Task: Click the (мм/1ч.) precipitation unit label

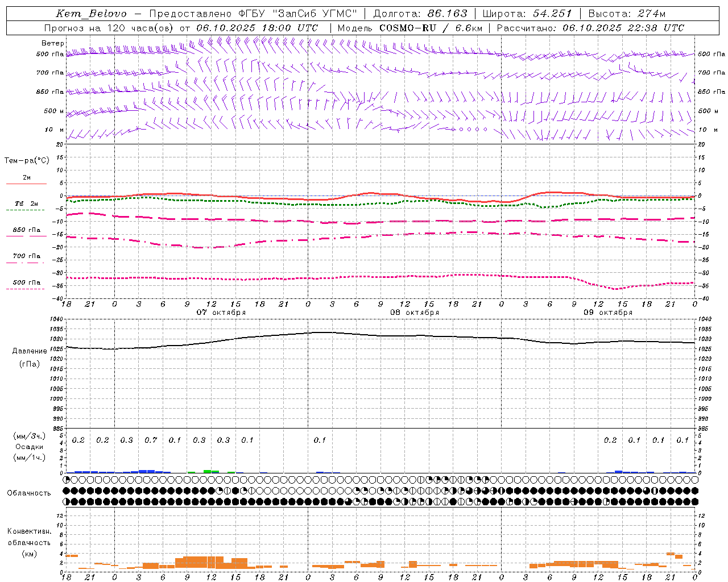Action: [x=30, y=458]
